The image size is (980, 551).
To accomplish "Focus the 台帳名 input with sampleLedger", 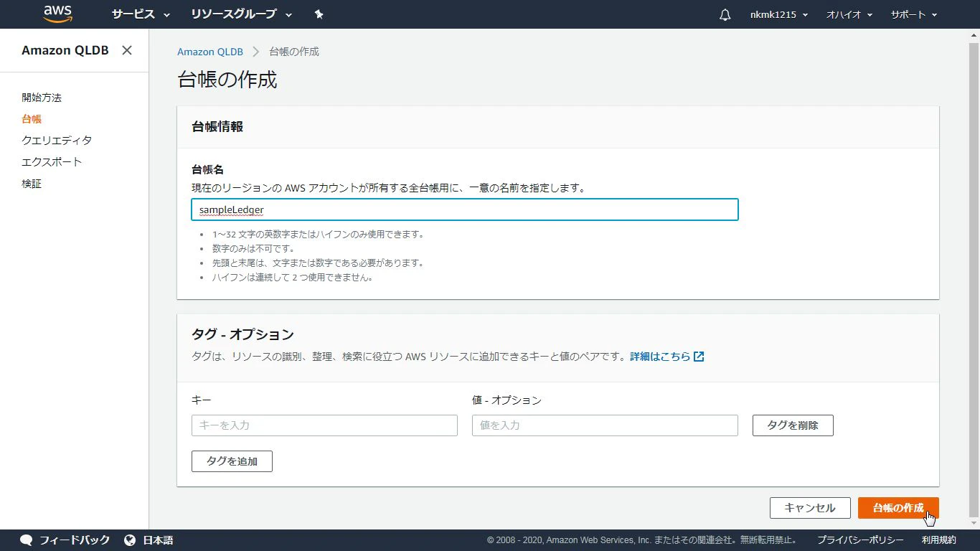I will click(x=465, y=209).
